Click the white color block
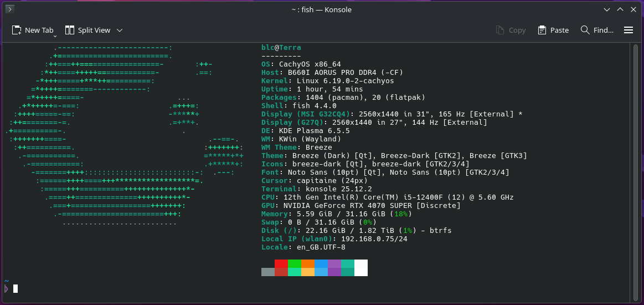 coord(361,268)
